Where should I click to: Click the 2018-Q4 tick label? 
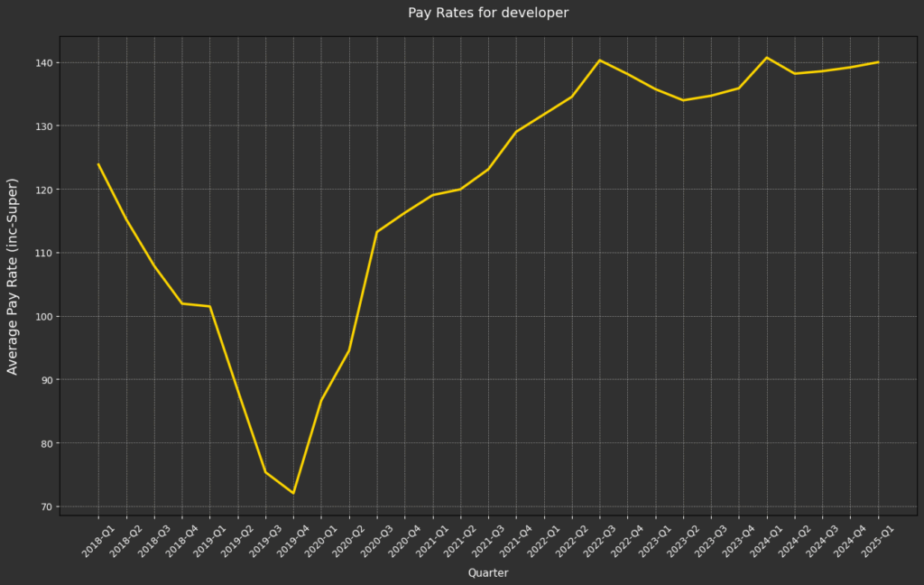point(181,542)
